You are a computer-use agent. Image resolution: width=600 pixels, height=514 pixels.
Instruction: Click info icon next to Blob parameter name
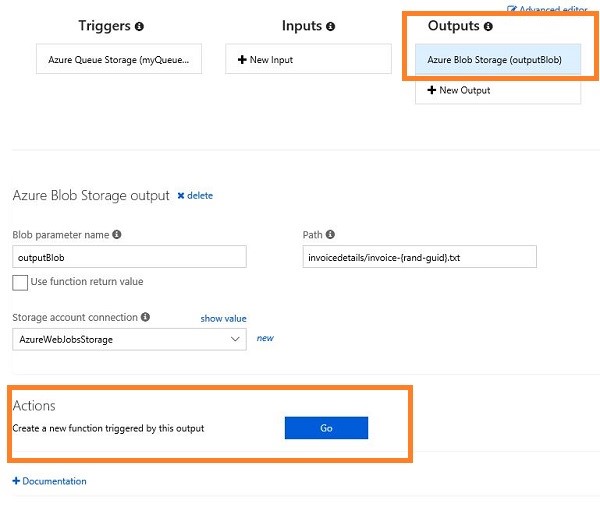(117, 235)
